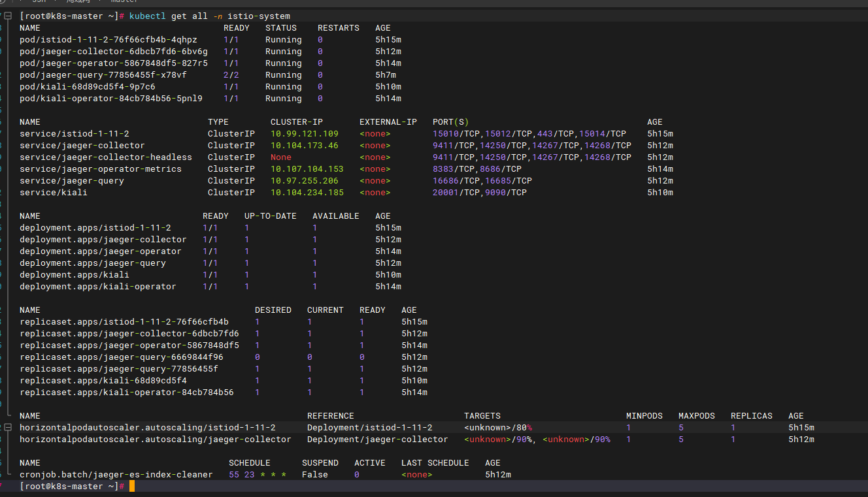
Task: Click the 5h7m age of jaeger-query pod
Action: pyautogui.click(x=386, y=74)
